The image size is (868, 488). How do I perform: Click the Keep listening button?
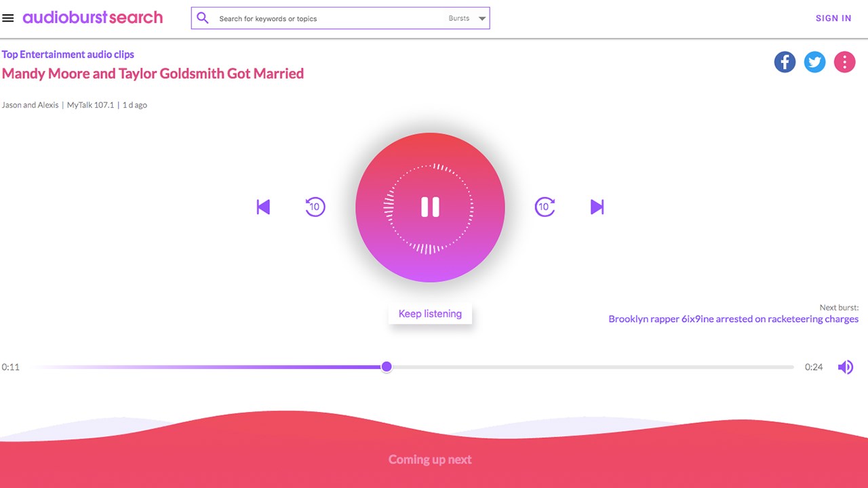click(430, 314)
